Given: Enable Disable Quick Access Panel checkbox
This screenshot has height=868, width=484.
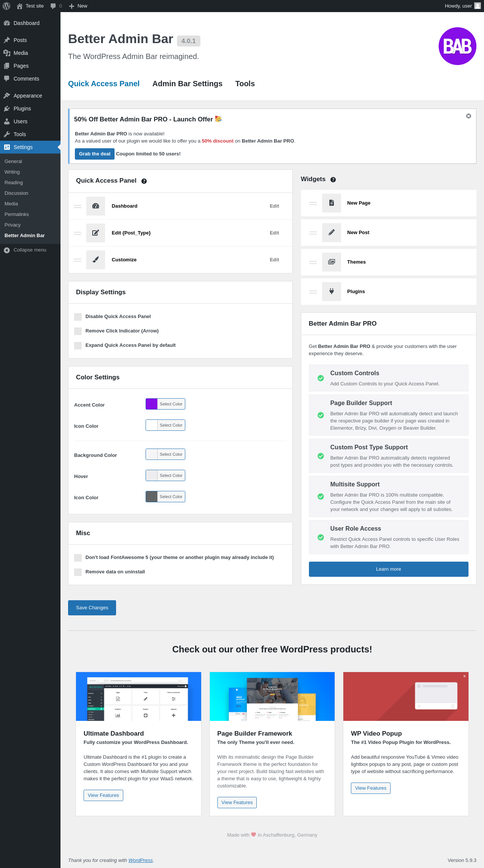Looking at the screenshot, I should [x=78, y=317].
